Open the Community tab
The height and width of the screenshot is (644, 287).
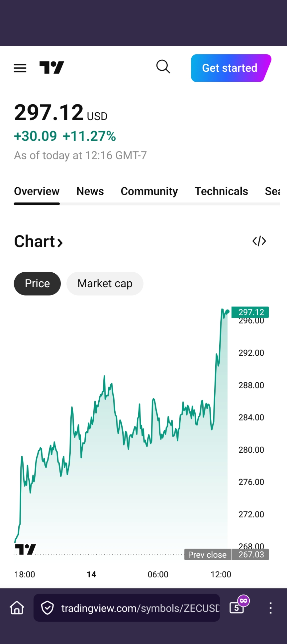[x=149, y=191]
